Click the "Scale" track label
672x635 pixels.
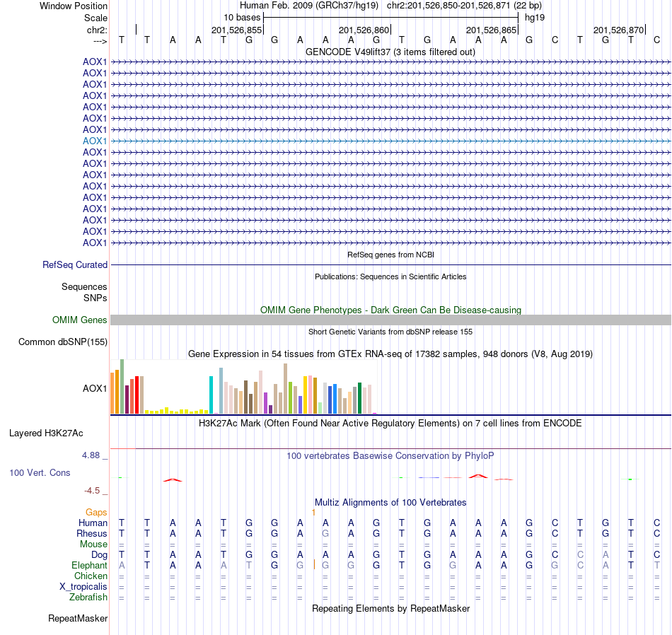pyautogui.click(x=95, y=18)
